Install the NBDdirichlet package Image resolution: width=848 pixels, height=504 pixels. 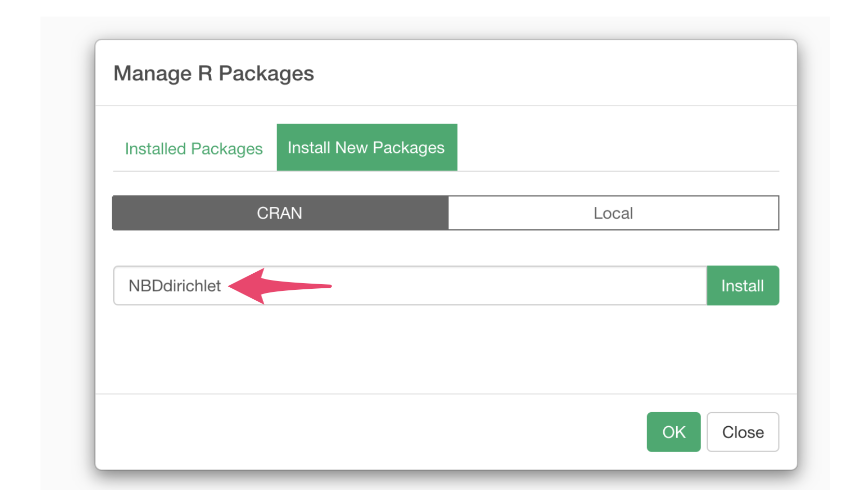(742, 286)
